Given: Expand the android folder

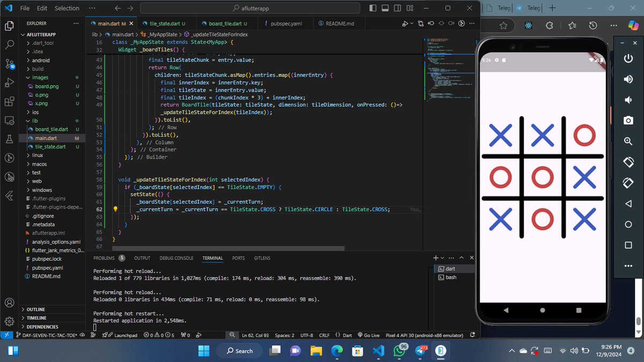Looking at the screenshot, I should (40, 60).
